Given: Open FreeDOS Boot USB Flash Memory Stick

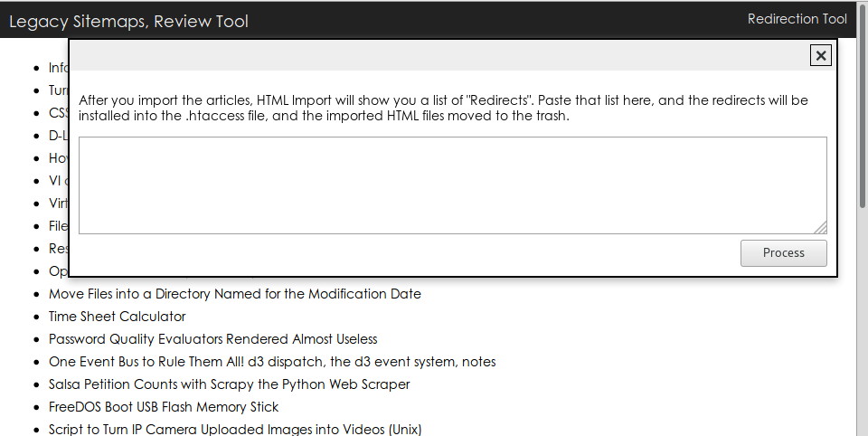Looking at the screenshot, I should 164,407.
